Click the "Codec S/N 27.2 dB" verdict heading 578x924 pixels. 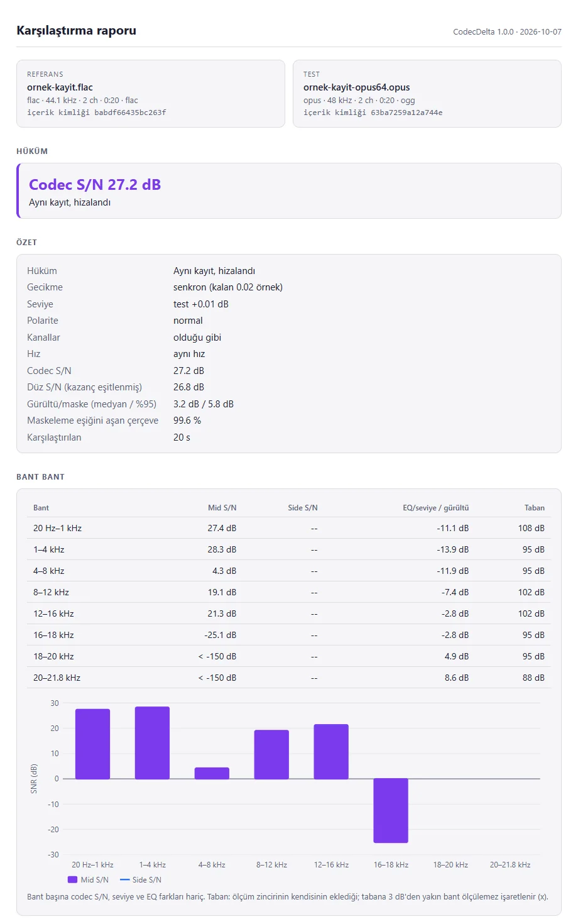95,184
